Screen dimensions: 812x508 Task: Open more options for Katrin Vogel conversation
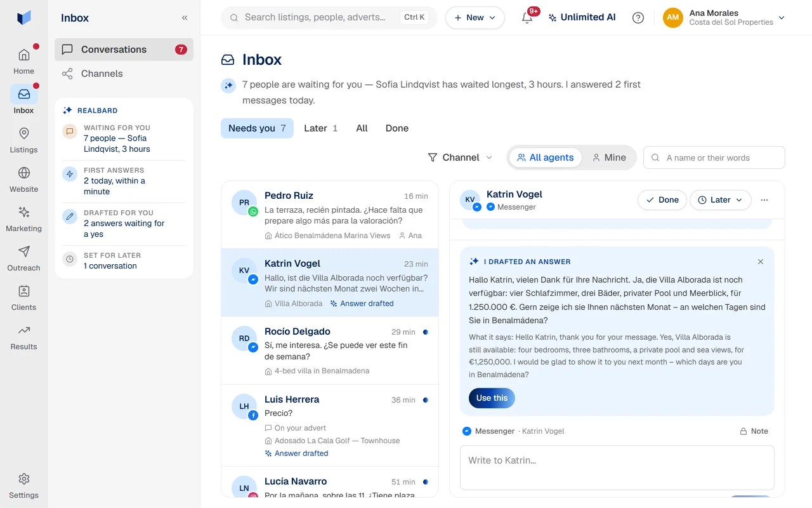pyautogui.click(x=764, y=200)
